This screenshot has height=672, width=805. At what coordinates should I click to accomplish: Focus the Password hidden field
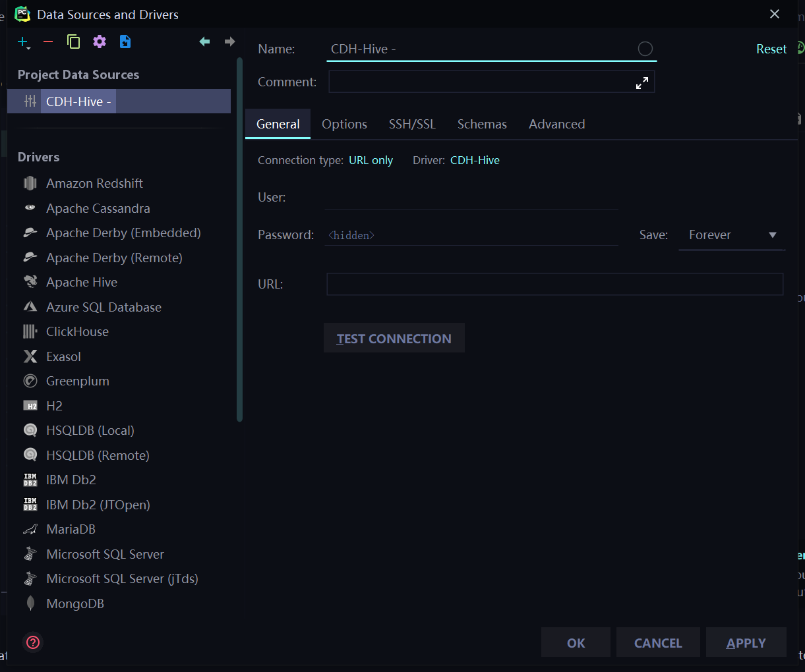click(471, 235)
